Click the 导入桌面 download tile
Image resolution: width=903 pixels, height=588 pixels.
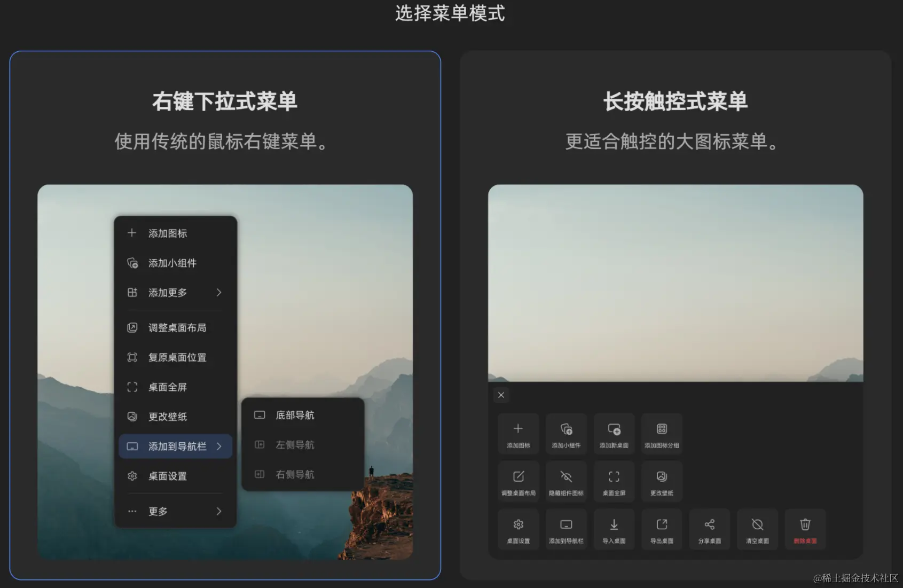(x=614, y=530)
